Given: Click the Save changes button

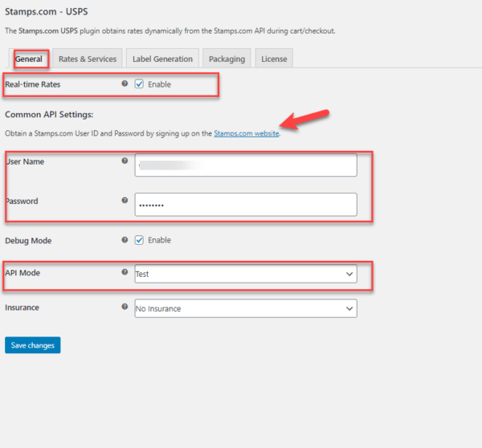Looking at the screenshot, I should 33,345.
